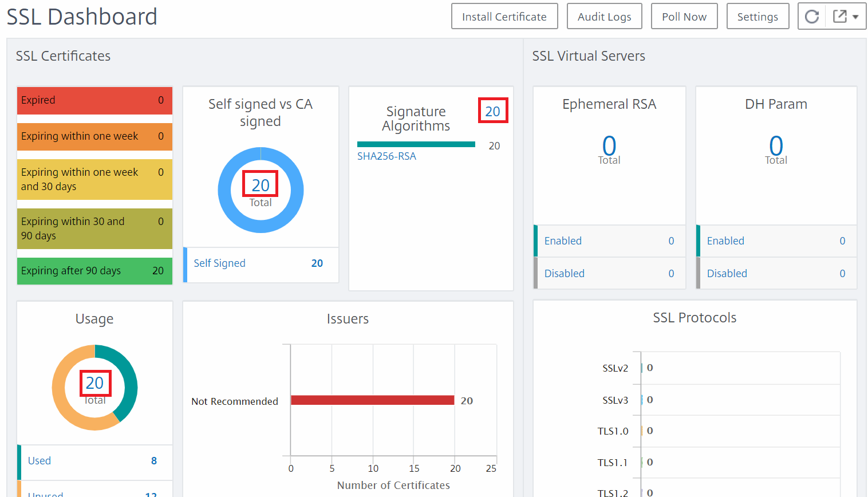Click the DH Param total value

pos(776,145)
